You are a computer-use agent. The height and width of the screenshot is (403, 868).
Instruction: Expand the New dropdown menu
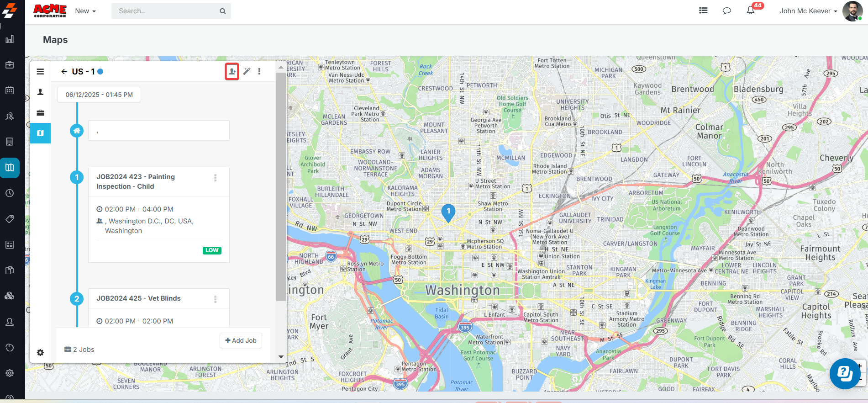(85, 11)
